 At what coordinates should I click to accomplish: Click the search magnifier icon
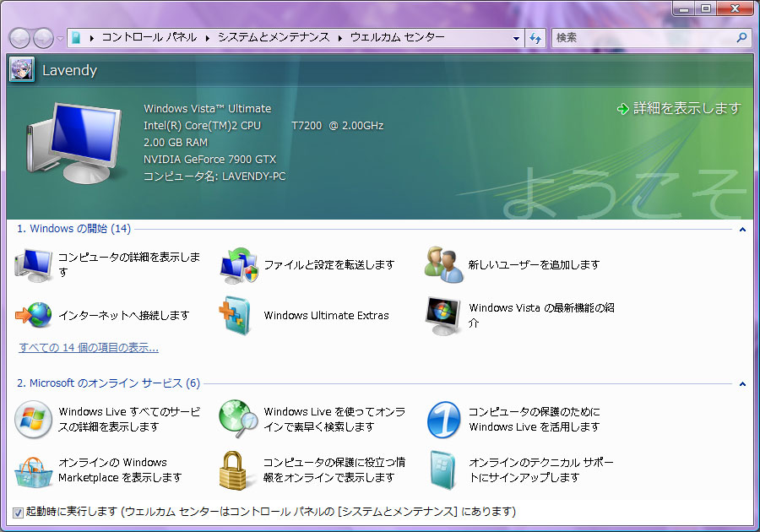741,37
